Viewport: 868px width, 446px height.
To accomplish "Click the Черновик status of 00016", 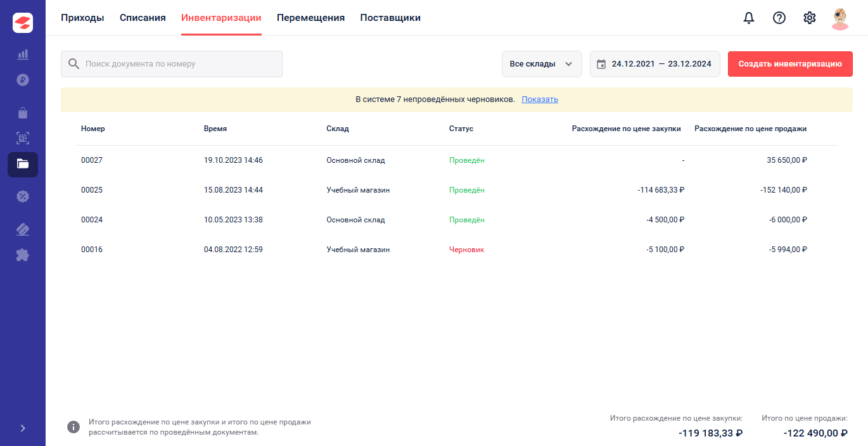I will pos(466,250).
